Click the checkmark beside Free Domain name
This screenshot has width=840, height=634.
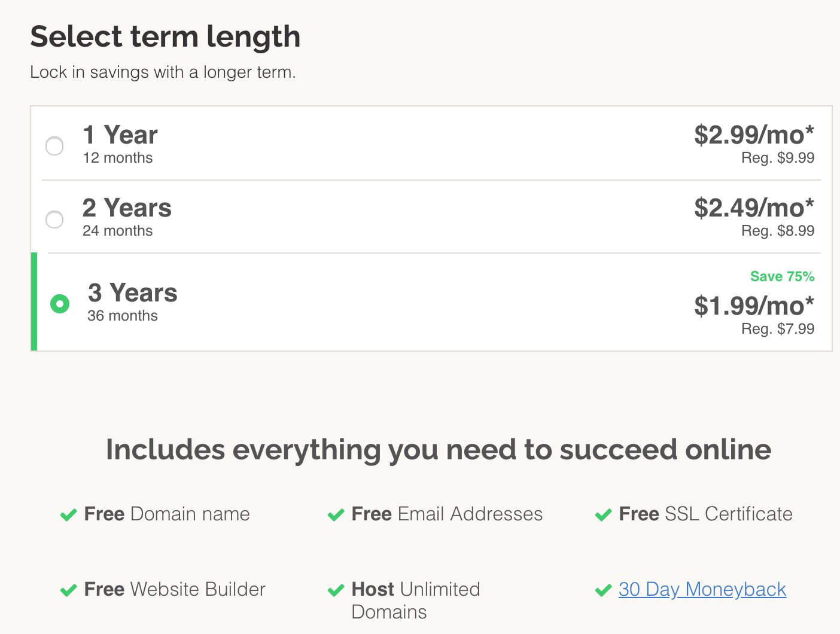click(x=69, y=515)
